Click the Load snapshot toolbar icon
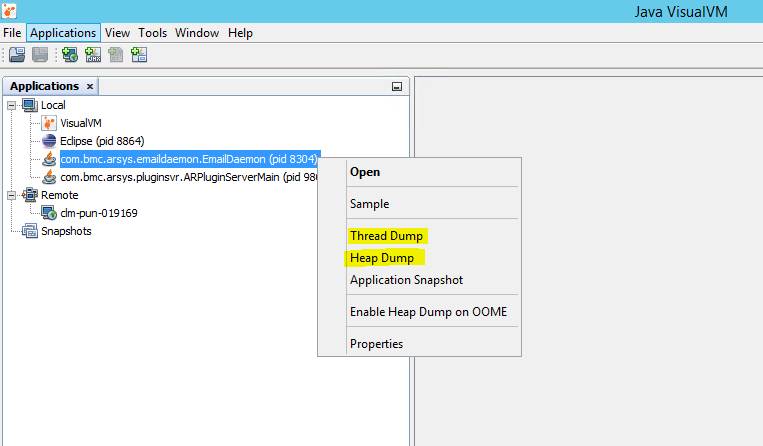The height and width of the screenshot is (446, 763). point(17,55)
